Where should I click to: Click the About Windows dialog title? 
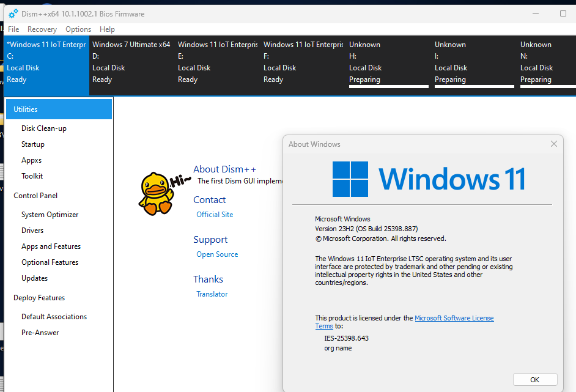point(314,144)
